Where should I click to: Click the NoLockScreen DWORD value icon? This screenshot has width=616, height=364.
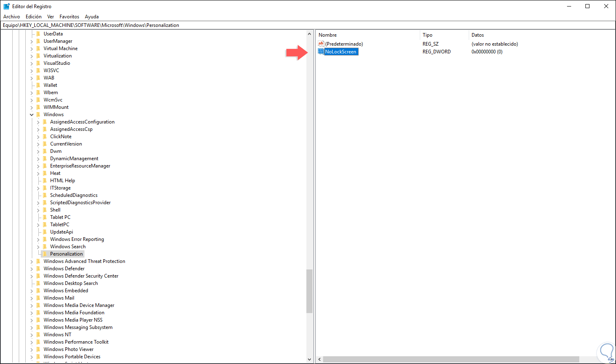pyautogui.click(x=321, y=52)
